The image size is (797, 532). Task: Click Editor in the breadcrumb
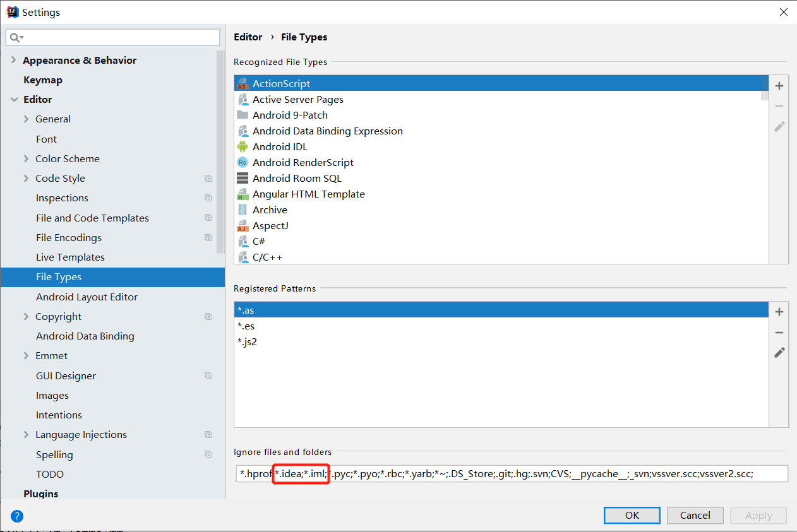click(248, 37)
